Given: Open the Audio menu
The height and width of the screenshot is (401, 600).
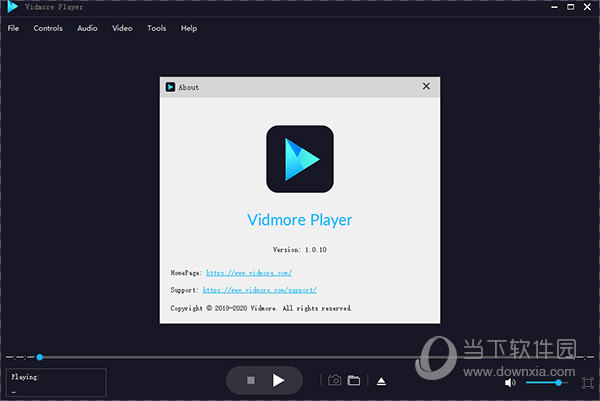Looking at the screenshot, I should (x=87, y=28).
